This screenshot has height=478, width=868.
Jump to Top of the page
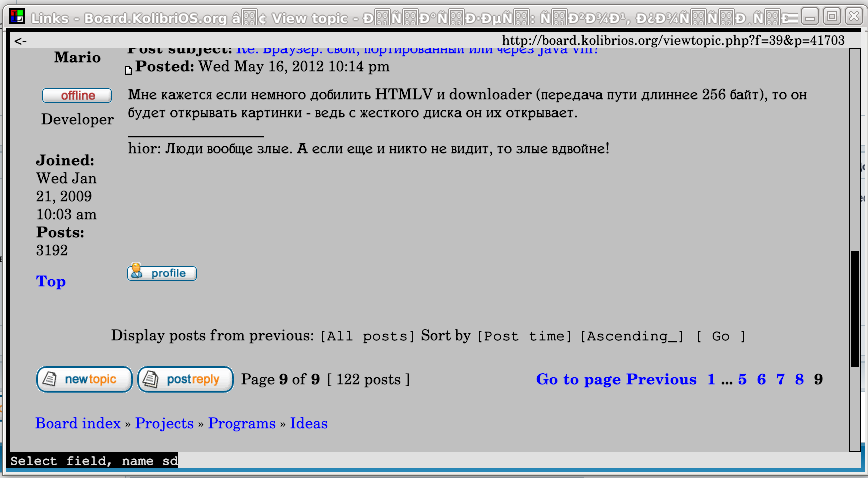(51, 281)
